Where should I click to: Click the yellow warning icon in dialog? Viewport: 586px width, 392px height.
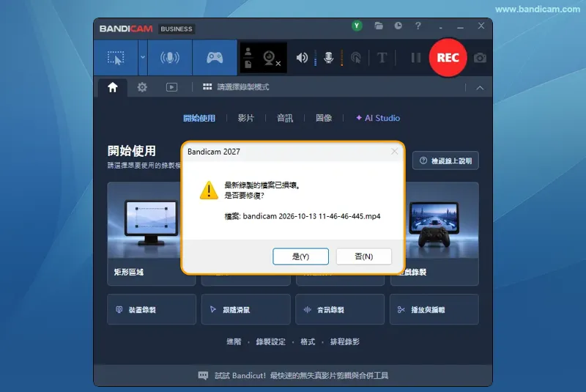tap(209, 191)
